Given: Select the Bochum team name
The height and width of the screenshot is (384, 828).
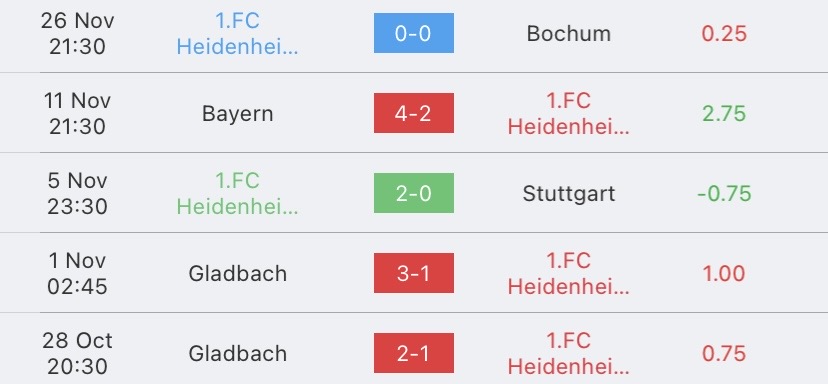Looking at the screenshot, I should pos(569,34).
